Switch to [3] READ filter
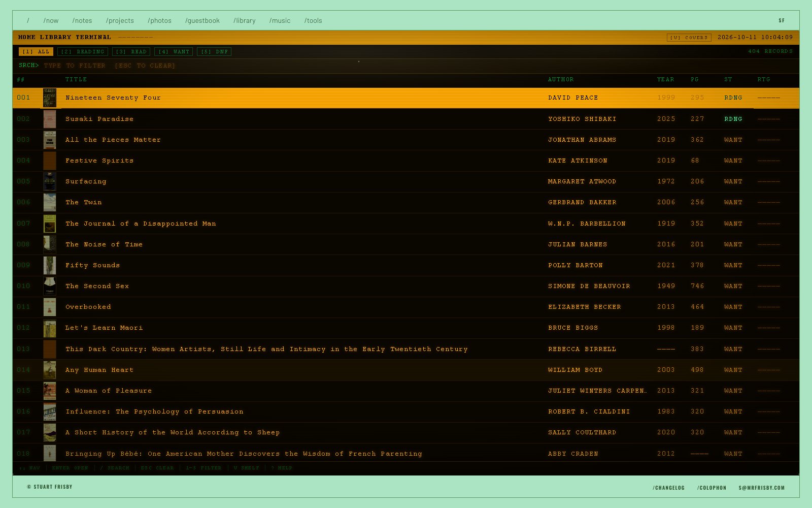The width and height of the screenshot is (812, 508). click(x=131, y=52)
